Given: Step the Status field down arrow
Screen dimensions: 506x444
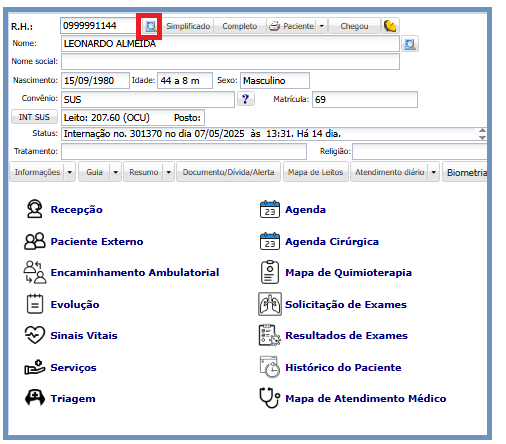Looking at the screenshot, I should 482,137.
